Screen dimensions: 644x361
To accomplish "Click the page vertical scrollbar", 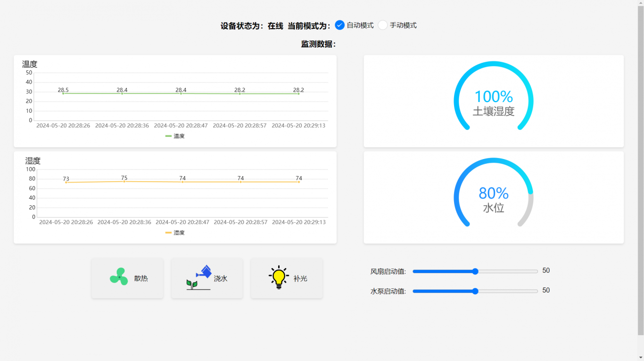I will pos(641,170).
